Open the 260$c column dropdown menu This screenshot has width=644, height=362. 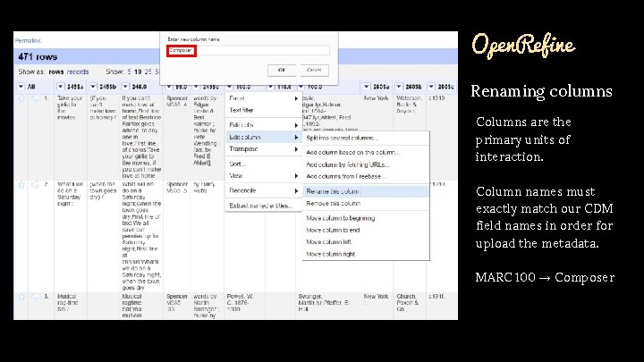[431, 87]
